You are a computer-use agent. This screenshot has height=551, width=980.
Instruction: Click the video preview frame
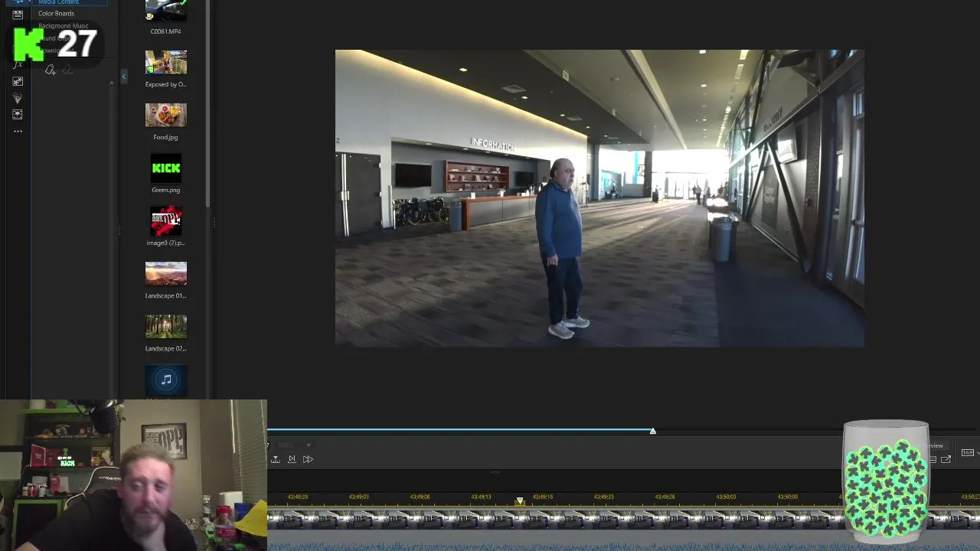(600, 198)
